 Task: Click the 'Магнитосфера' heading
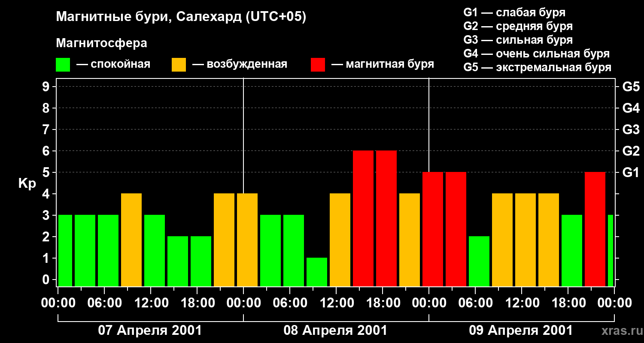point(101,43)
